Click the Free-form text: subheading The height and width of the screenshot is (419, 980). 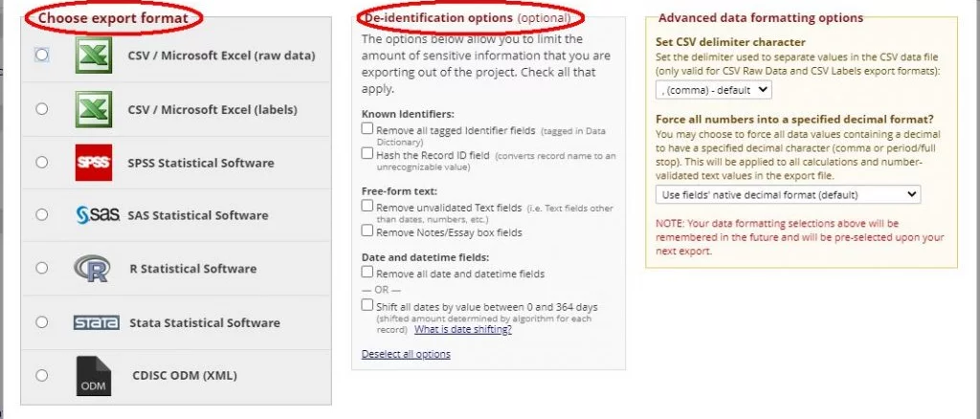[399, 191]
